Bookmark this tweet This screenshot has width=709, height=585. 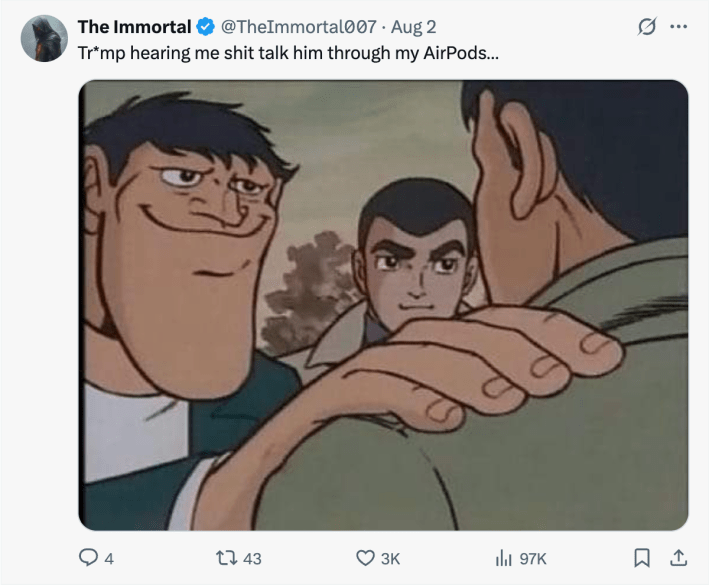(644, 558)
